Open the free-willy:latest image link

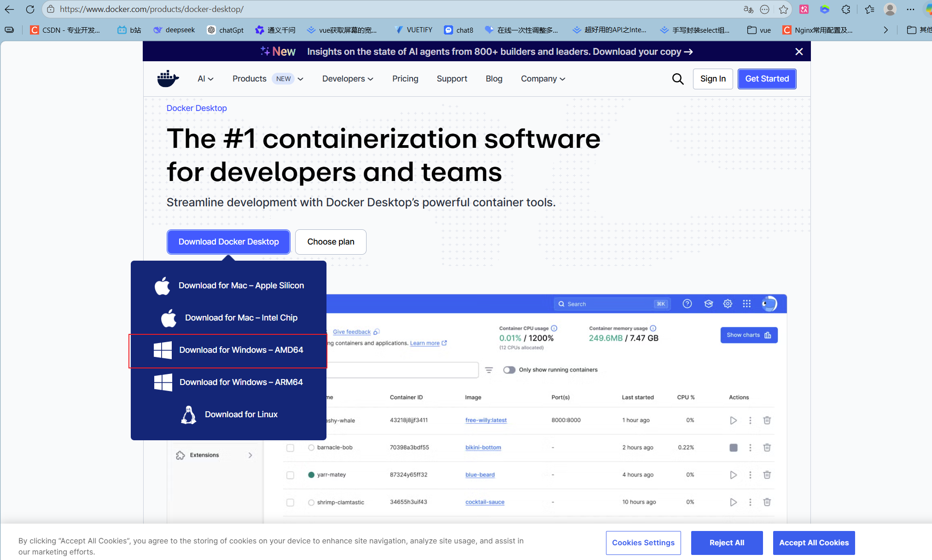pyautogui.click(x=486, y=420)
